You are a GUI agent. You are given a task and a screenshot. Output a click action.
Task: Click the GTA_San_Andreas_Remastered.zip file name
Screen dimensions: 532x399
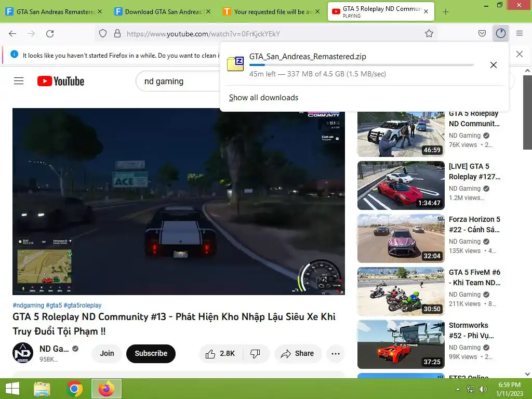[308, 57]
